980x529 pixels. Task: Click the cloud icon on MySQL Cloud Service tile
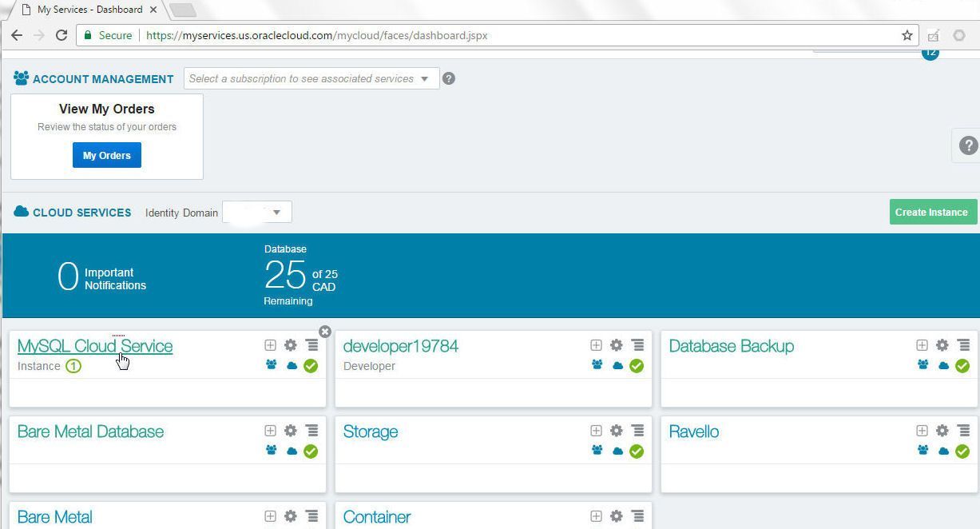(292, 366)
